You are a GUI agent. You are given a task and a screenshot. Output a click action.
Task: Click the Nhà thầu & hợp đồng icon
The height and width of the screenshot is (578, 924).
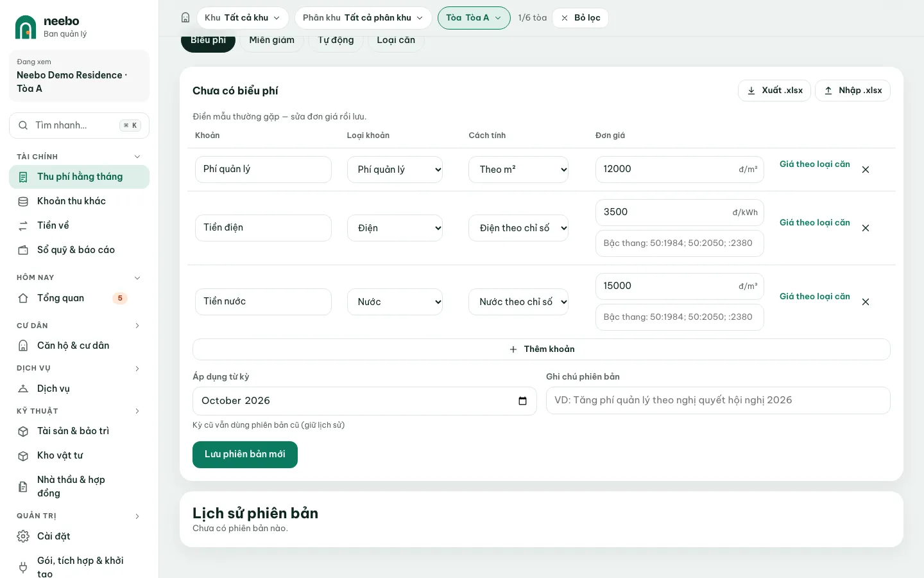23,487
